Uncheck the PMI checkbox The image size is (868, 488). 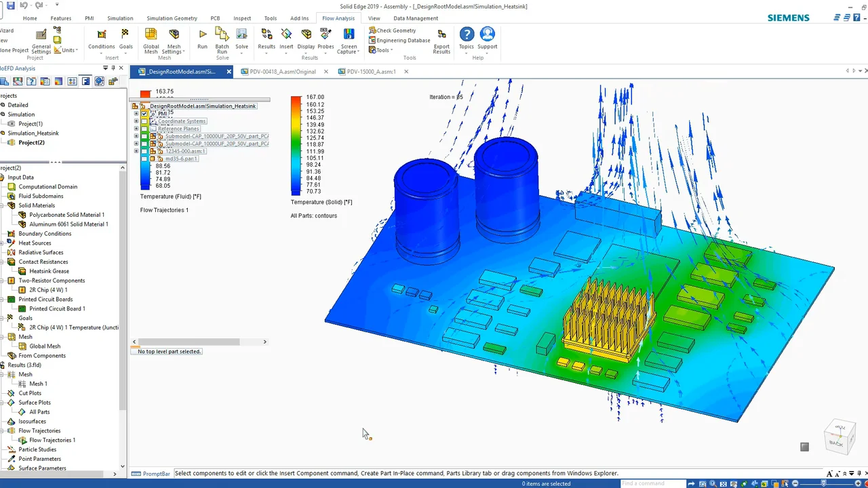point(144,114)
